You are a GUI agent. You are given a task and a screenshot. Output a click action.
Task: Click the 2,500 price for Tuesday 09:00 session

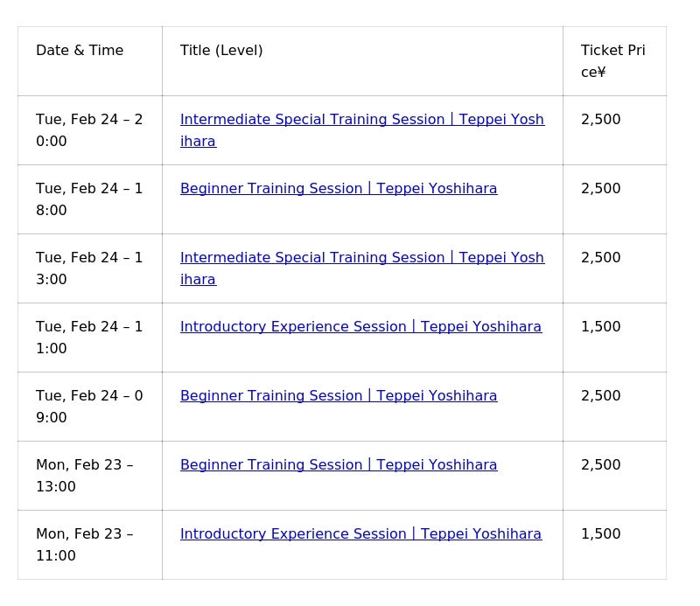click(x=601, y=396)
